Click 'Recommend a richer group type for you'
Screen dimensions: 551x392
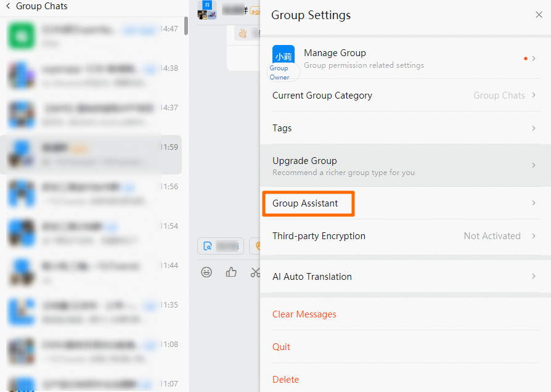[x=344, y=173]
